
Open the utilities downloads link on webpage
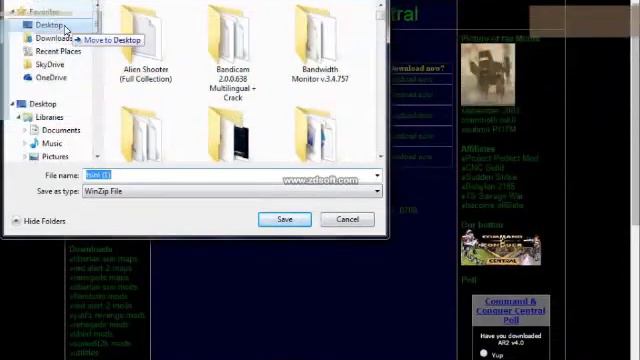[x=84, y=353]
